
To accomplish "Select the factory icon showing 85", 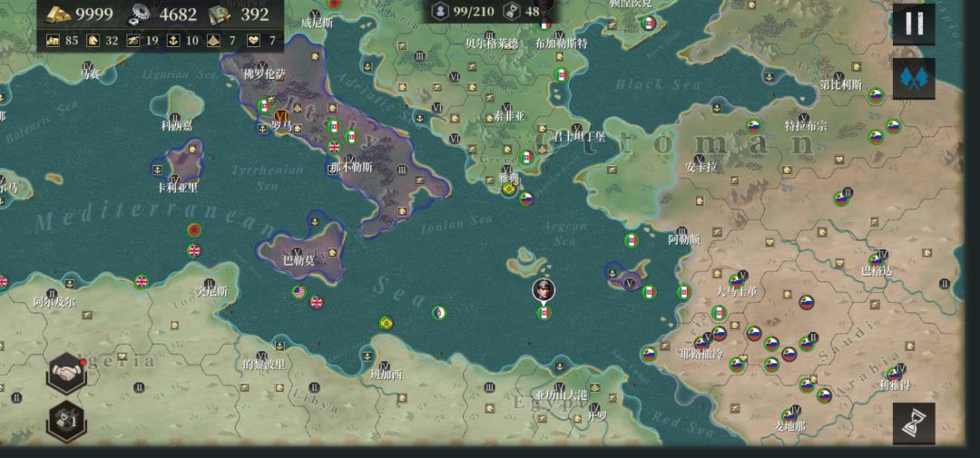I will tap(54, 41).
